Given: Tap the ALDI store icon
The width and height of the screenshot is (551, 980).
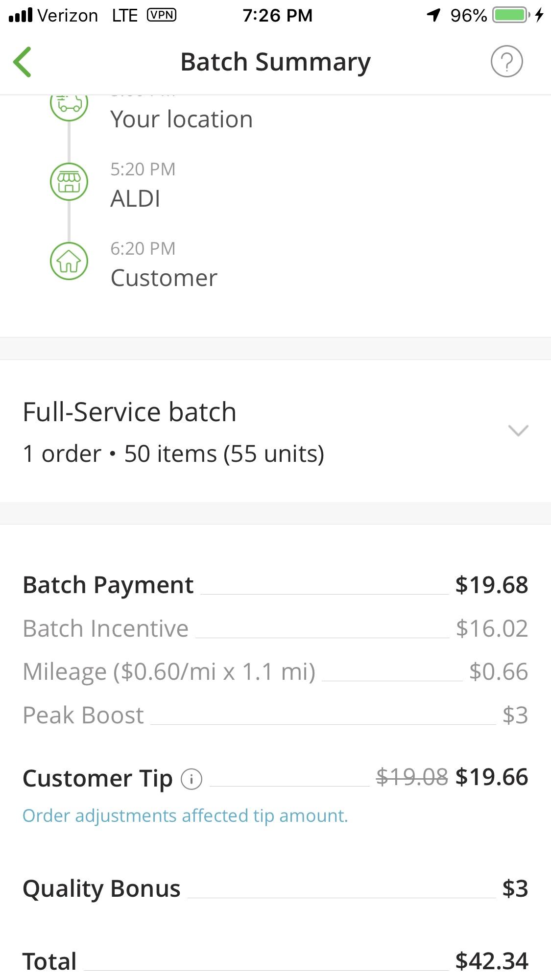Looking at the screenshot, I should coord(69,182).
